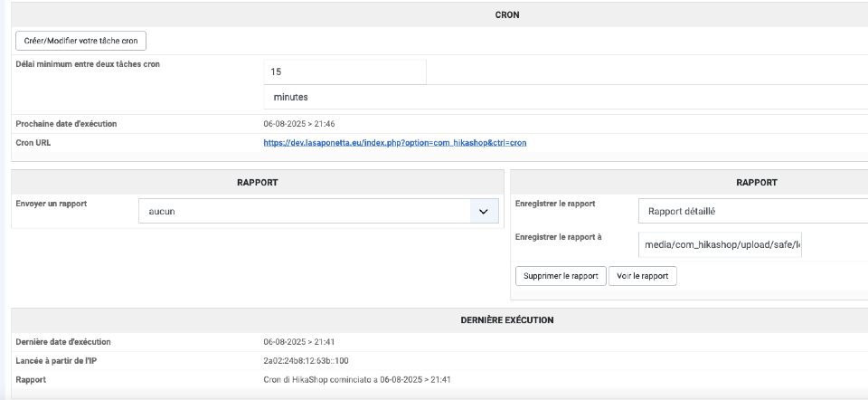Click the Prochaine date d'exécution label
The height and width of the screenshot is (400, 868).
[66, 124]
